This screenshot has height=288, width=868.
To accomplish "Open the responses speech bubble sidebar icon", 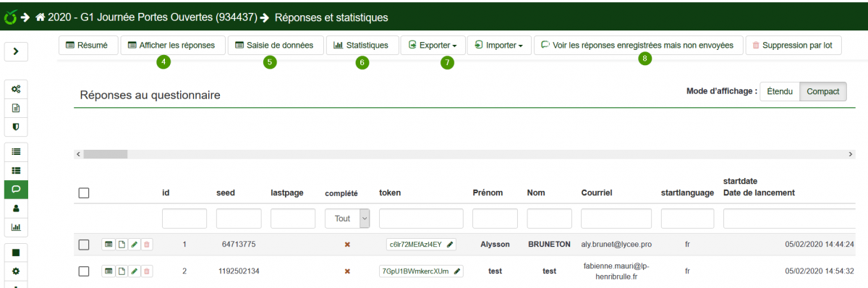I will pyautogui.click(x=16, y=189).
